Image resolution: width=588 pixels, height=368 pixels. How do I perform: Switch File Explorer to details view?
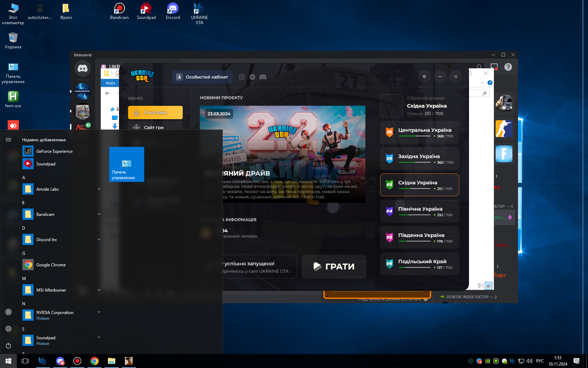481,286
